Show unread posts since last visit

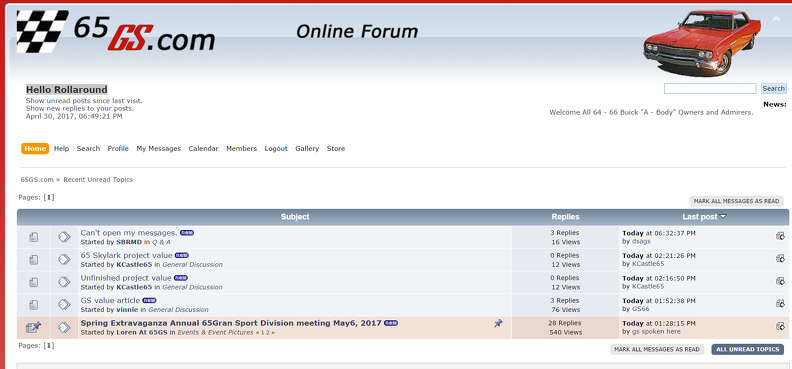[x=84, y=100]
